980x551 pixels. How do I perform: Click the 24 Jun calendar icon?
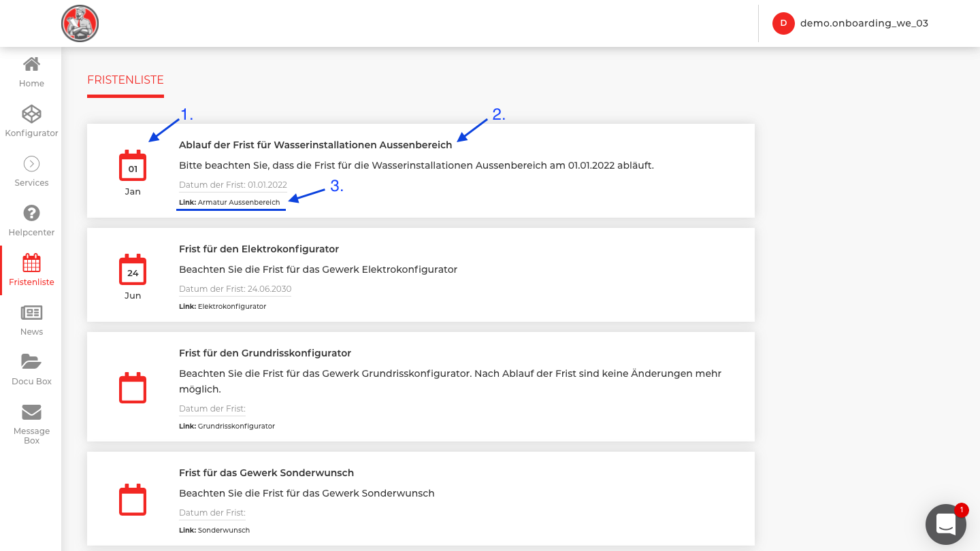tap(133, 270)
